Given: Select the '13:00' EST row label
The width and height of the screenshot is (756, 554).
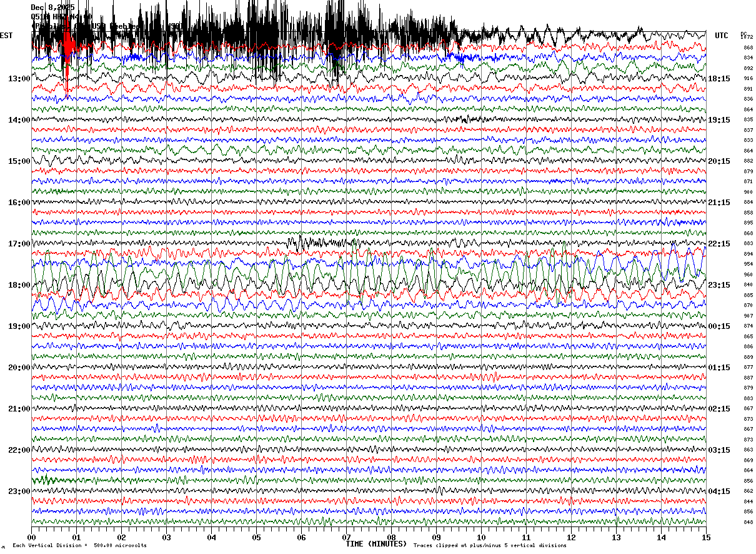Looking at the screenshot, I should pyautogui.click(x=19, y=79).
